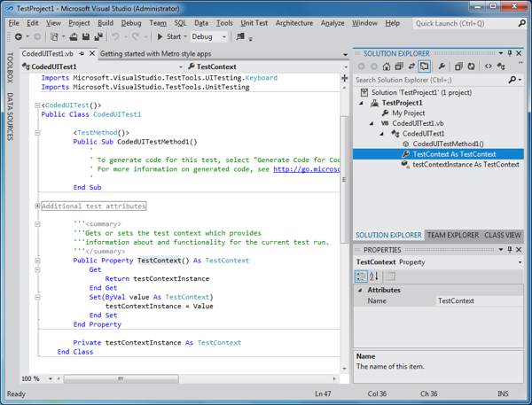Click the Save toolbar icon
Image resolution: width=532 pixels, height=405 pixels.
coord(86,36)
